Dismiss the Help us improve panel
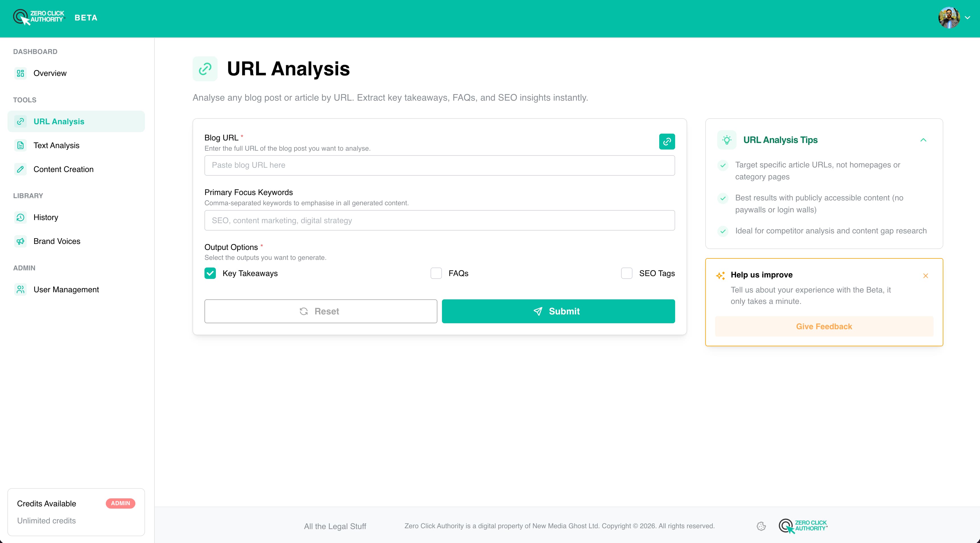 coord(926,276)
